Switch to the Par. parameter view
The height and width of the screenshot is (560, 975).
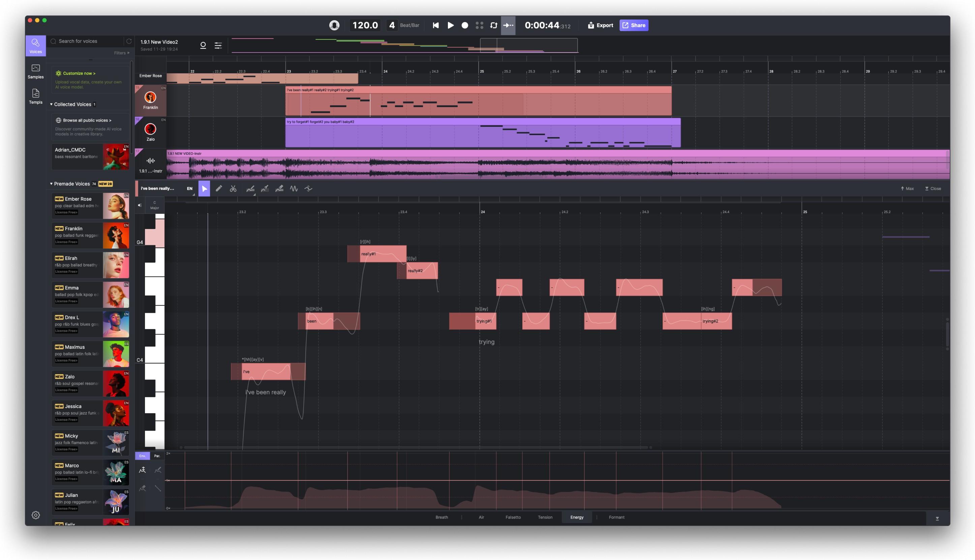pyautogui.click(x=157, y=456)
